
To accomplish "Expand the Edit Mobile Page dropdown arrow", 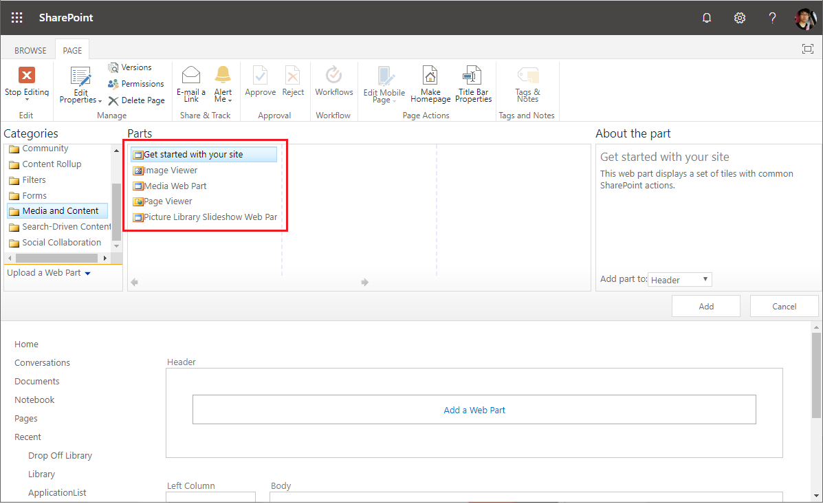I will click(394, 101).
